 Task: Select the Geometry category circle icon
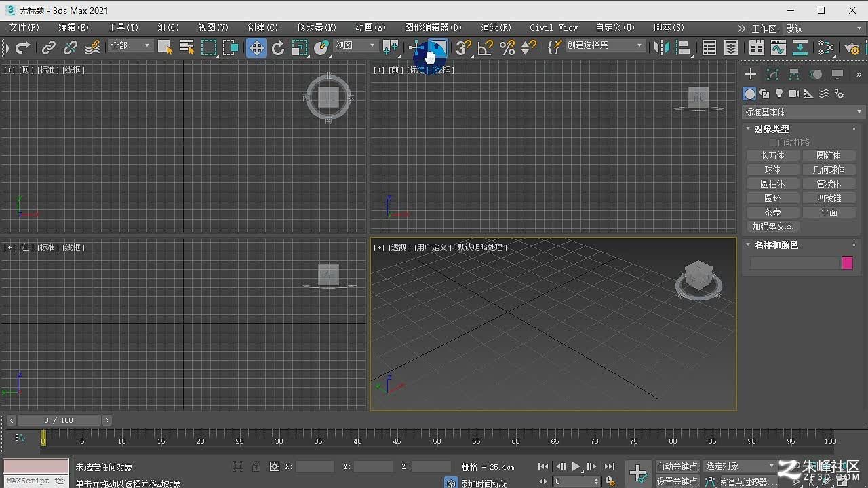pos(749,94)
